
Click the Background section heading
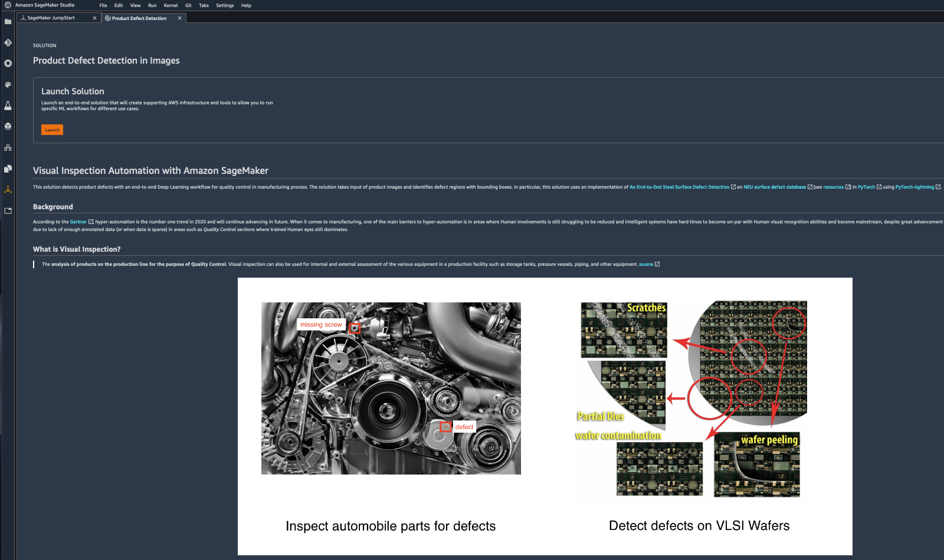tap(53, 207)
